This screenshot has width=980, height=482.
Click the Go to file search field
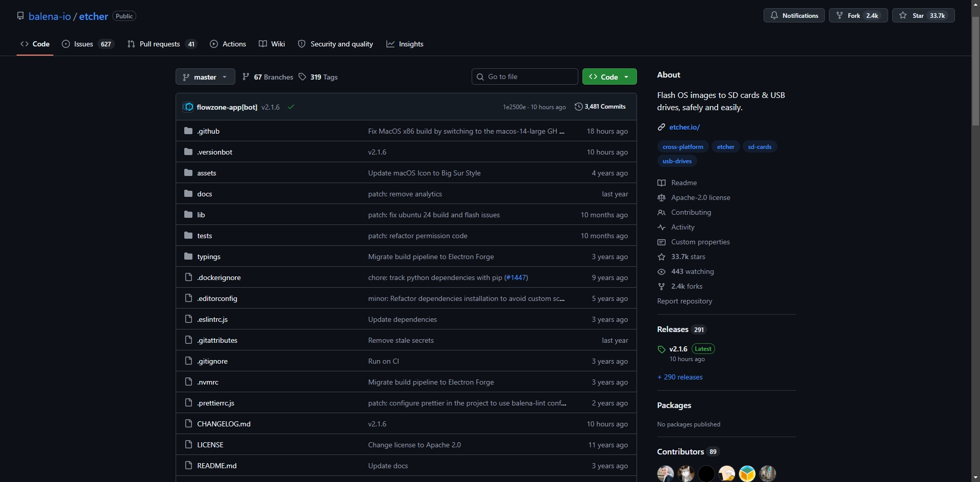[x=525, y=77]
